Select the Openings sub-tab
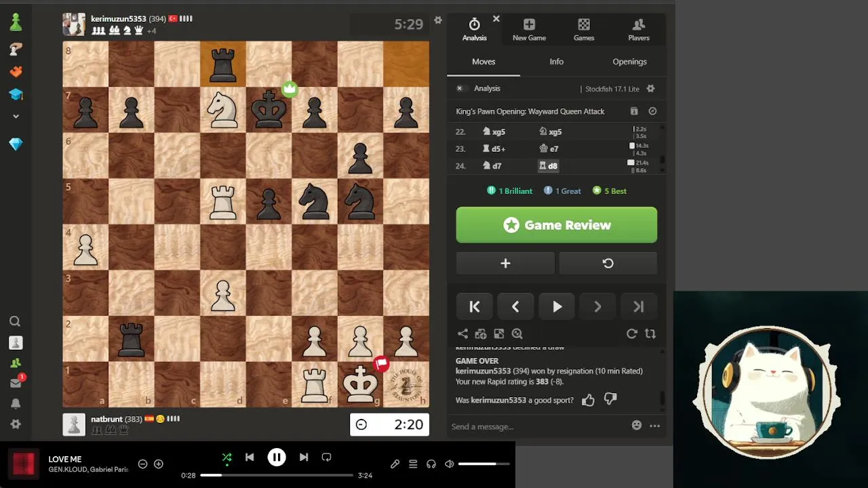 [x=629, y=62]
